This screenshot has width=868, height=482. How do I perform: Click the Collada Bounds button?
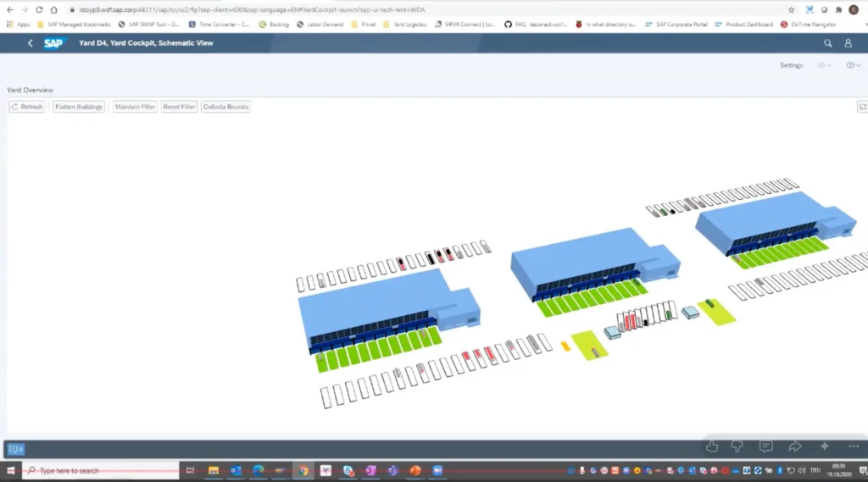pos(225,107)
